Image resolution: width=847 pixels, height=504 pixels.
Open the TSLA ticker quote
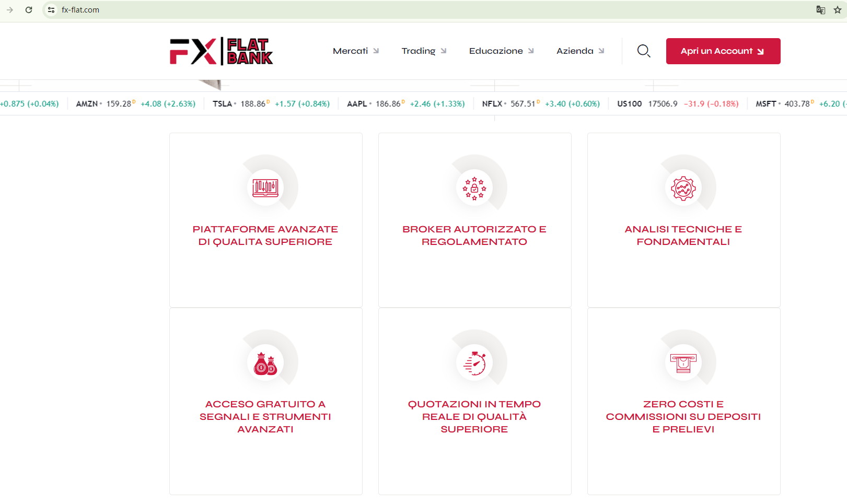[x=271, y=104]
